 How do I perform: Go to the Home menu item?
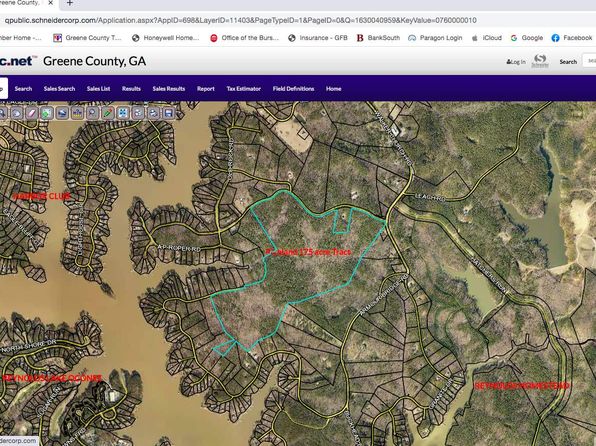(x=333, y=89)
